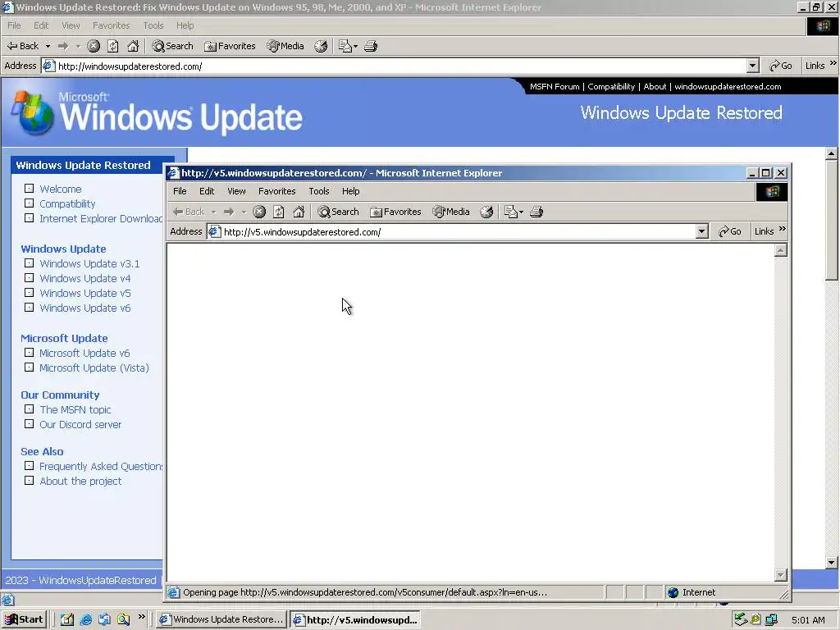The image size is (840, 630).
Task: Click About link in top header bar
Action: (655, 87)
